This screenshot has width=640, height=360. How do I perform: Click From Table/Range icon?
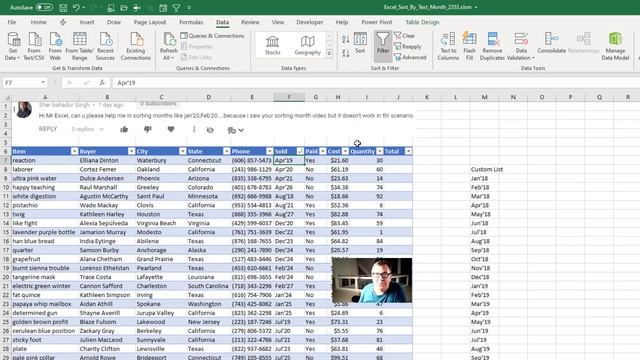[80, 47]
